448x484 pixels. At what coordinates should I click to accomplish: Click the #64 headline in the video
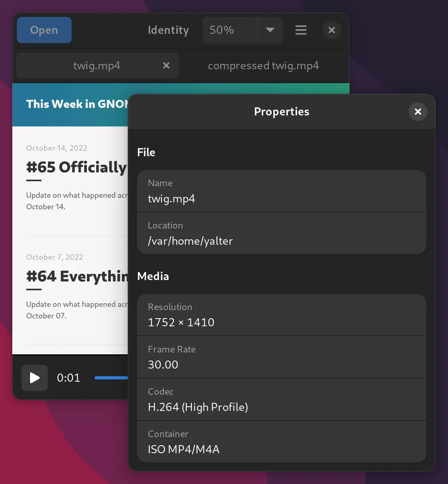point(77,276)
